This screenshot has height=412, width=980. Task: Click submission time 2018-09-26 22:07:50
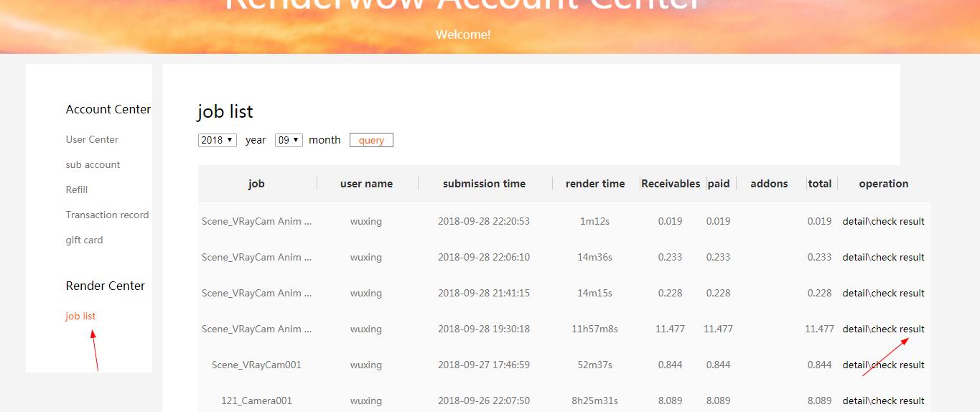click(484, 401)
